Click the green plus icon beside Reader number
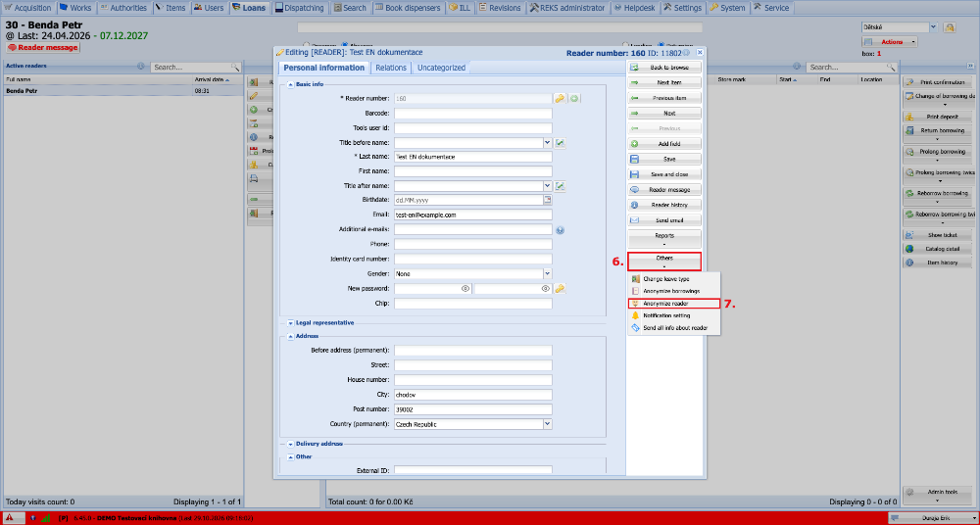This screenshot has width=980, height=525. point(573,98)
